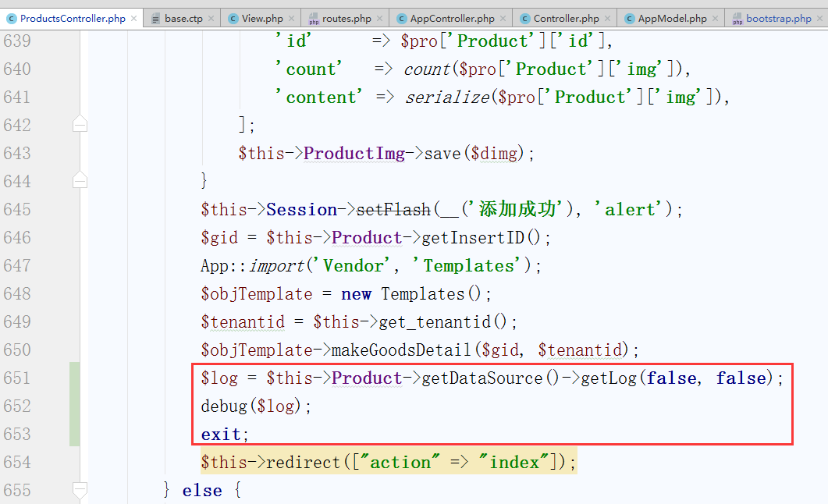Click line number 647 in the gutter
828x504 pixels.
coord(27,265)
